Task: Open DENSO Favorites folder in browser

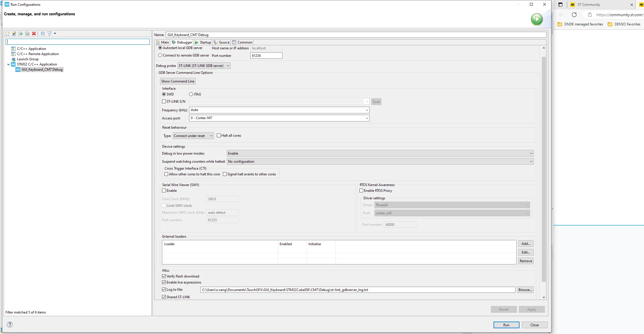Action: [624, 24]
